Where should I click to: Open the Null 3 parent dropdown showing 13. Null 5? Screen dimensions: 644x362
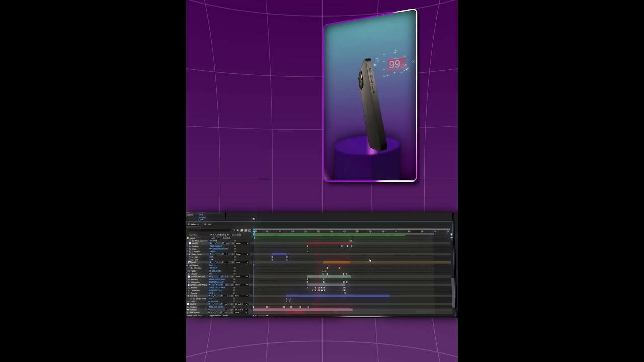pyautogui.click(x=241, y=304)
